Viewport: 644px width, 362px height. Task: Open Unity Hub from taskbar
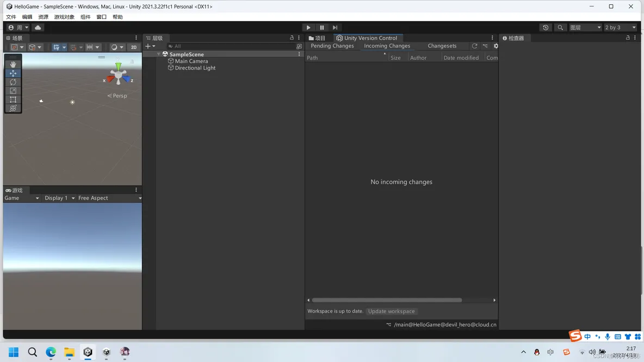(x=107, y=352)
